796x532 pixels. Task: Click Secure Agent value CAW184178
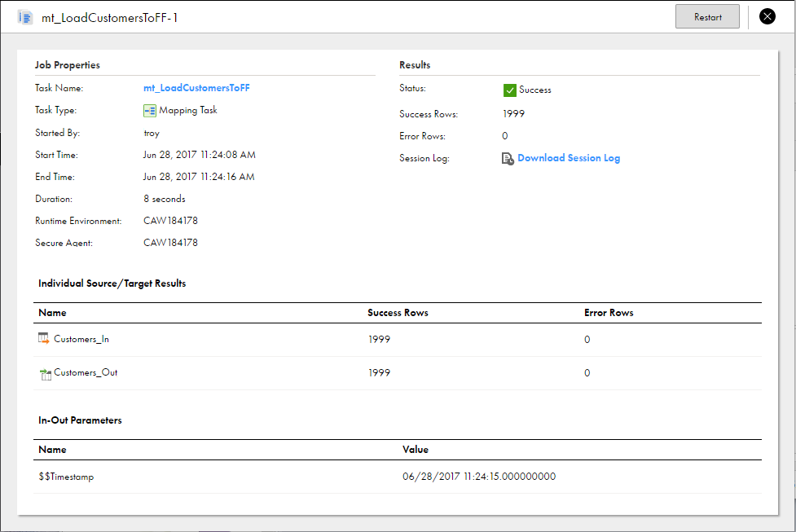point(170,242)
